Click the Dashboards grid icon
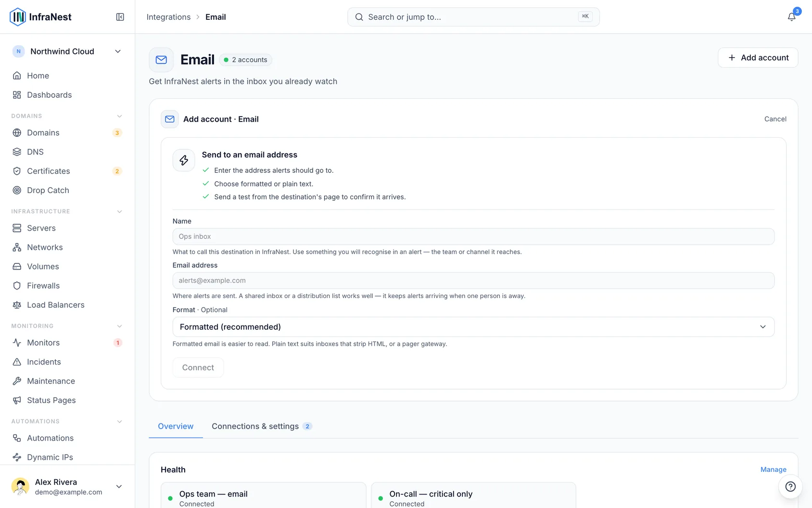 pyautogui.click(x=17, y=95)
